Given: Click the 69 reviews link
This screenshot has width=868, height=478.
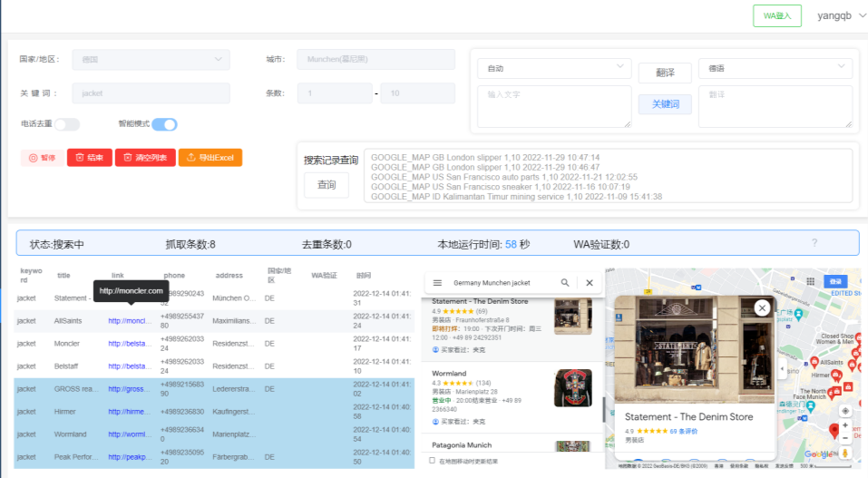Looking at the screenshot, I should 684,431.
